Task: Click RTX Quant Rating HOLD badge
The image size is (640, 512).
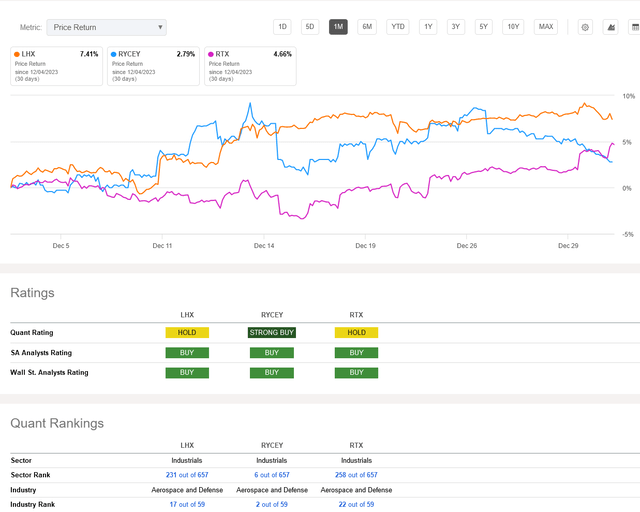Action: (x=356, y=332)
